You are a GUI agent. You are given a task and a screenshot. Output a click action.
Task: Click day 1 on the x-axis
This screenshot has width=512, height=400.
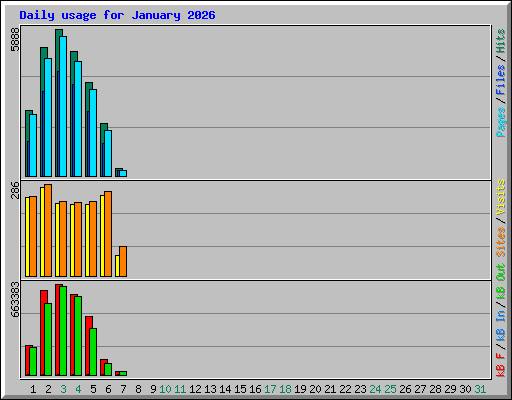click(33, 389)
